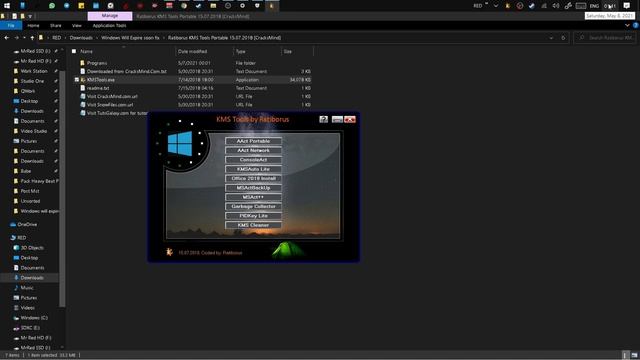This screenshot has height=360, width=640.
Task: Open the File menu in Explorer
Action: (x=11, y=25)
